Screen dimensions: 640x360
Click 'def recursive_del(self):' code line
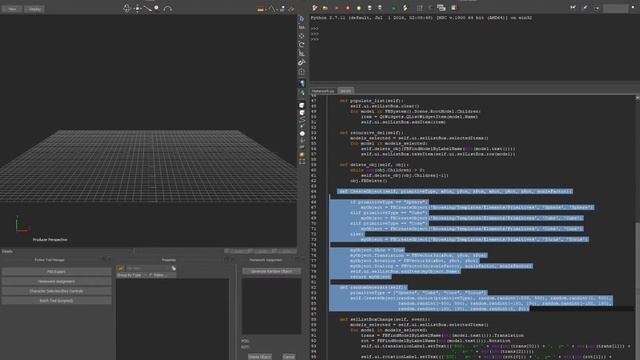[x=371, y=133]
